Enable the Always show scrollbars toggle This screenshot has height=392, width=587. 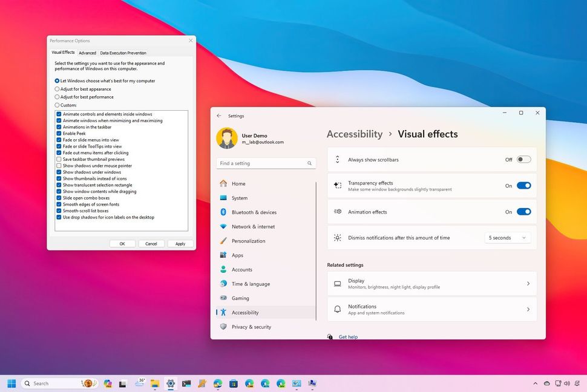(x=523, y=159)
